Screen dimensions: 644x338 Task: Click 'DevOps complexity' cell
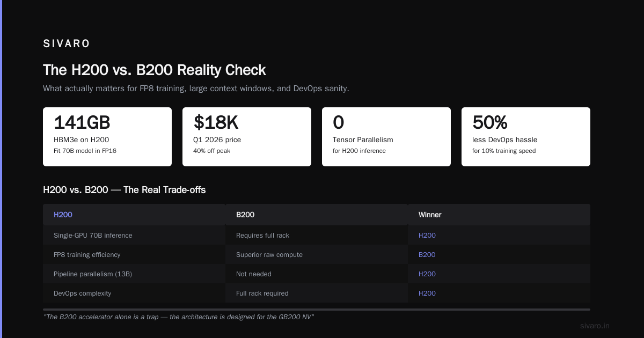[x=83, y=293]
